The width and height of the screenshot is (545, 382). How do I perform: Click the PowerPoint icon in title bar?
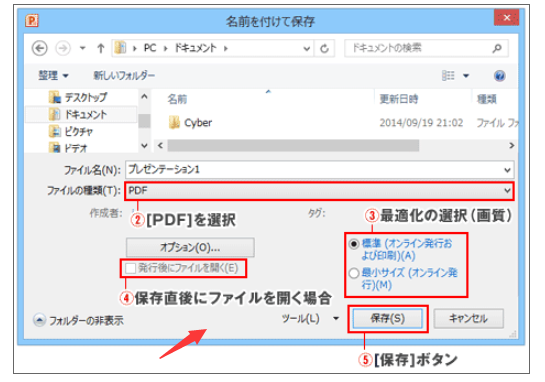tap(32, 21)
